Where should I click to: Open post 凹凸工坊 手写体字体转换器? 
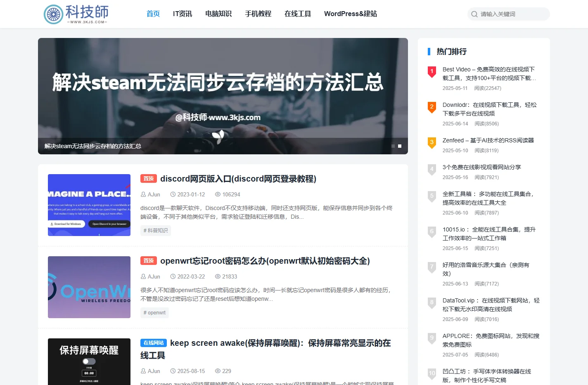(487, 376)
